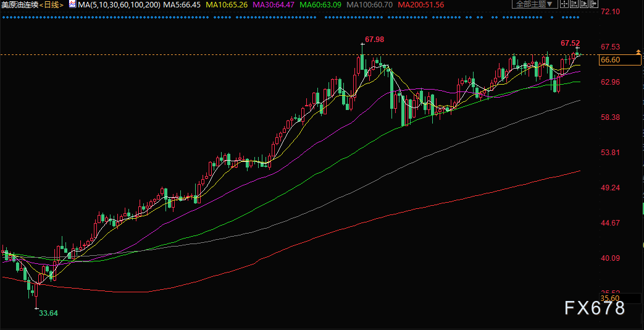Viewport: 644px width, 330px height.
Task: Click the current price 66.60 label box
Action: tap(611, 60)
